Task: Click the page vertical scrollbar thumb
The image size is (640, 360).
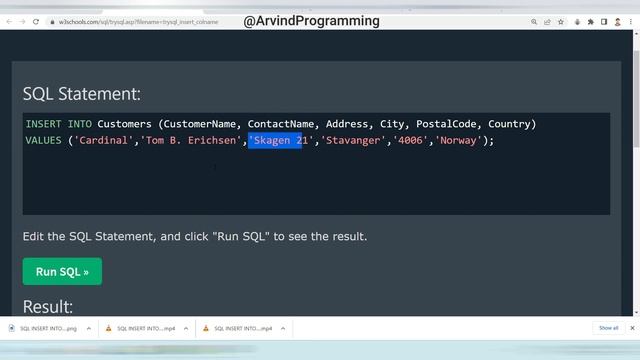Action: [x=636, y=99]
